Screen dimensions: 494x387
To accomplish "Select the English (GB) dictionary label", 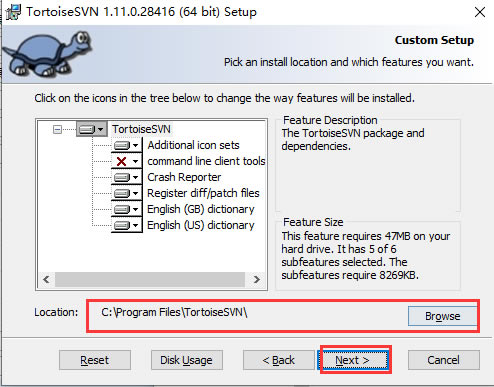I will click(x=201, y=209).
